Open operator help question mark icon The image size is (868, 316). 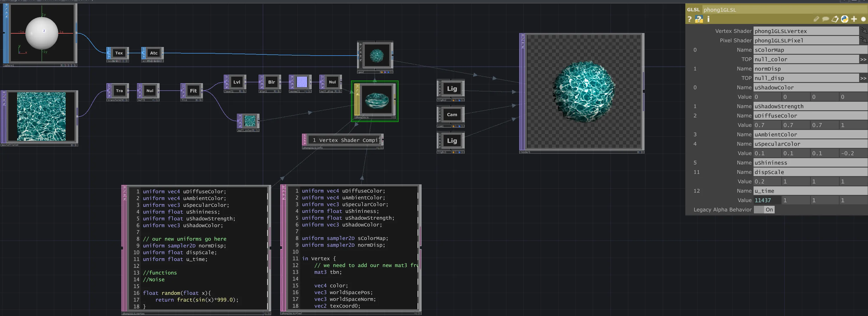click(x=689, y=19)
